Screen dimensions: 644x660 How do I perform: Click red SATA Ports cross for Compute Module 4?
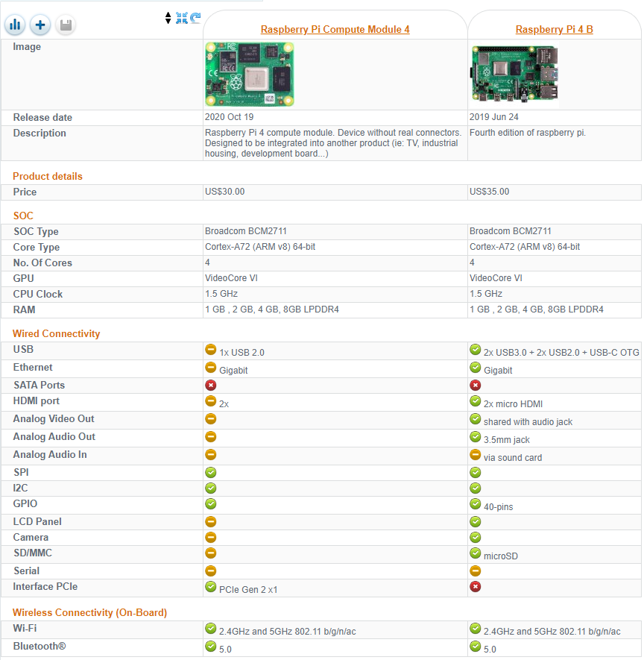point(211,385)
